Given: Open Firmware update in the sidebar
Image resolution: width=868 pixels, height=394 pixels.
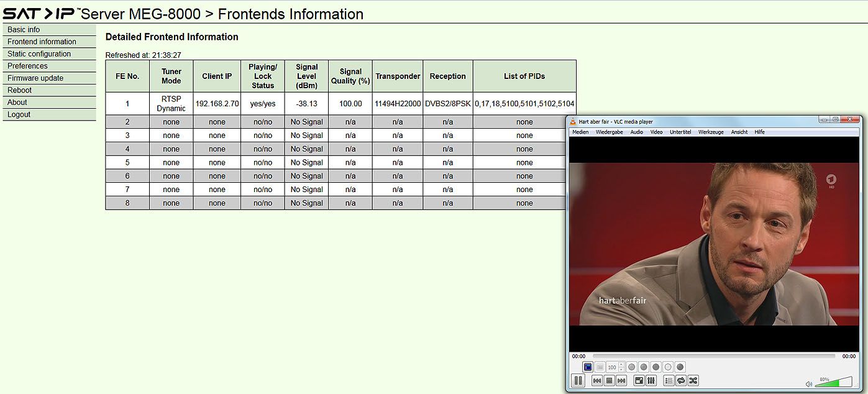Looking at the screenshot, I should pos(50,78).
